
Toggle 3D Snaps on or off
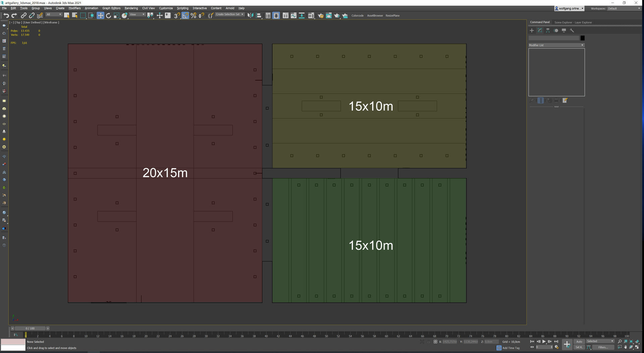tap(177, 15)
